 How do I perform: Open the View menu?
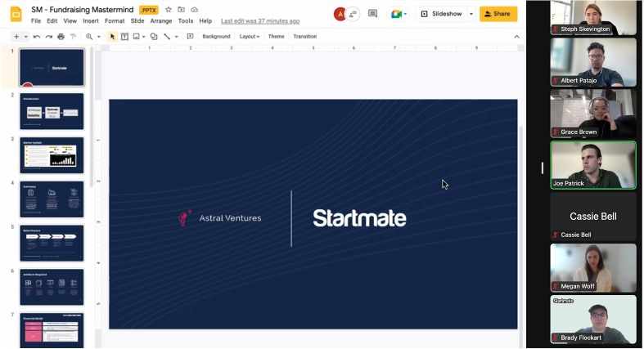coord(70,21)
